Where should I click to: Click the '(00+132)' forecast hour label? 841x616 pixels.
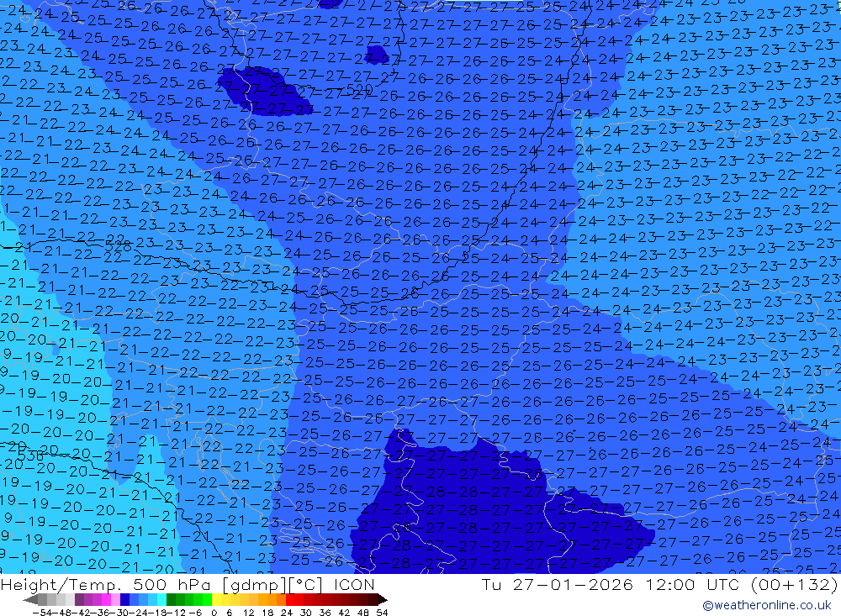tap(794, 584)
